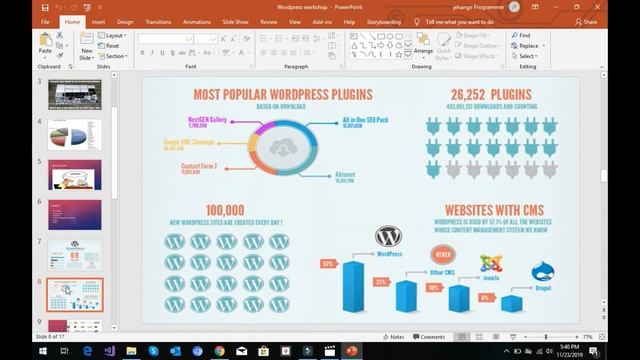Image resolution: width=640 pixels, height=360 pixels.
Task: Click the zoom slider handle
Action: [x=546, y=337]
